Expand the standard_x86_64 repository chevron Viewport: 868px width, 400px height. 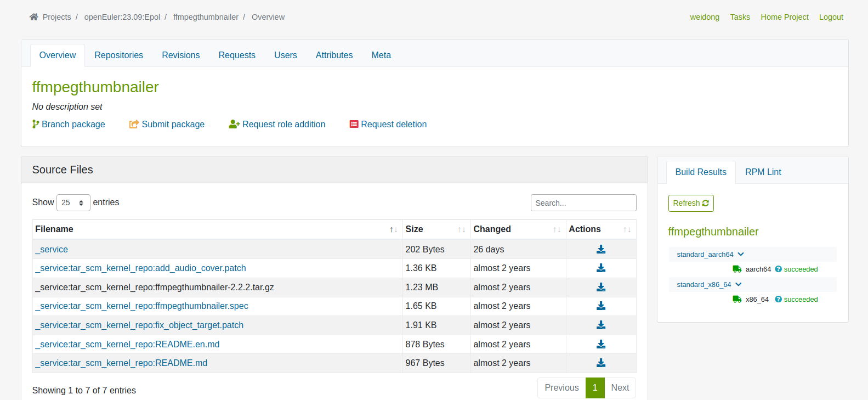click(x=739, y=285)
